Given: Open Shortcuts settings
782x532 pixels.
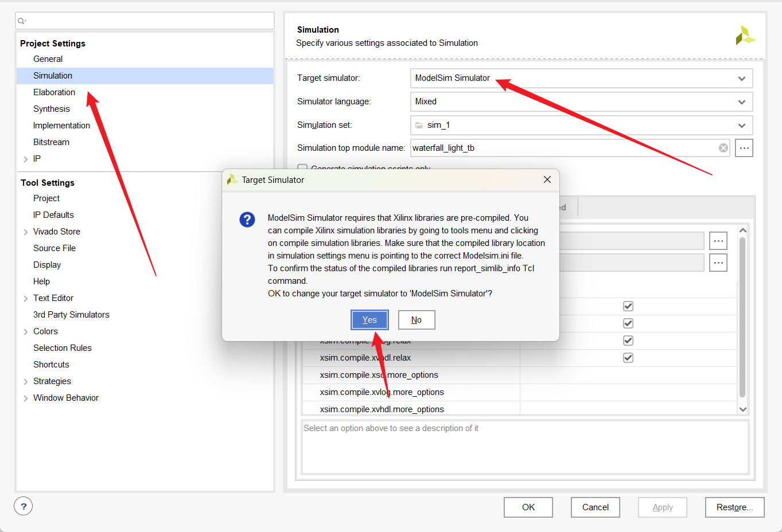Looking at the screenshot, I should click(51, 365).
